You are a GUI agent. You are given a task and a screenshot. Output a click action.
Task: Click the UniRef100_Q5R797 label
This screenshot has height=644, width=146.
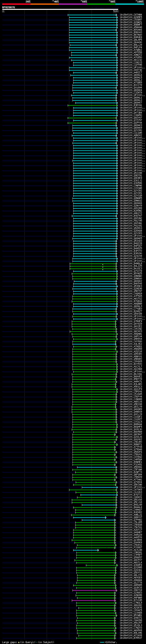click(x=131, y=291)
